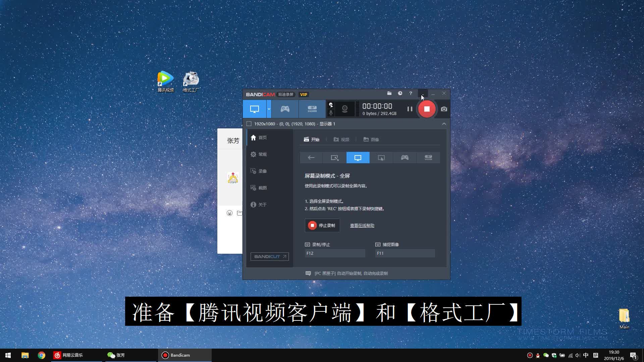Click WeChat tray icon
The width and height of the screenshot is (644, 362).
[x=546, y=355]
